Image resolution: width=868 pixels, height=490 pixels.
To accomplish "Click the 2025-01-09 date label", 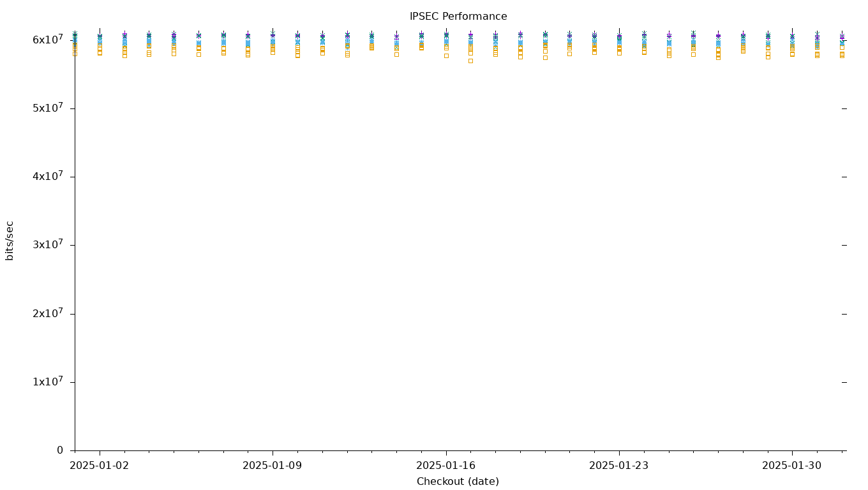I will (x=272, y=466).
